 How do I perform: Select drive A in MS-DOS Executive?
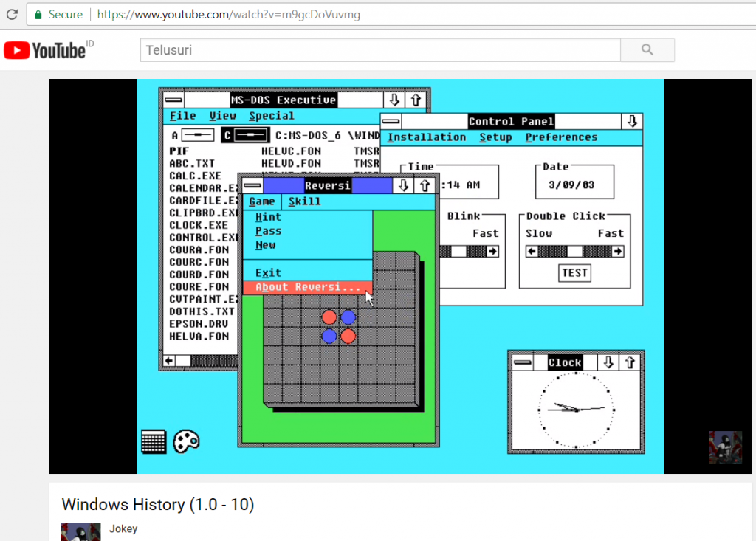pos(193,135)
